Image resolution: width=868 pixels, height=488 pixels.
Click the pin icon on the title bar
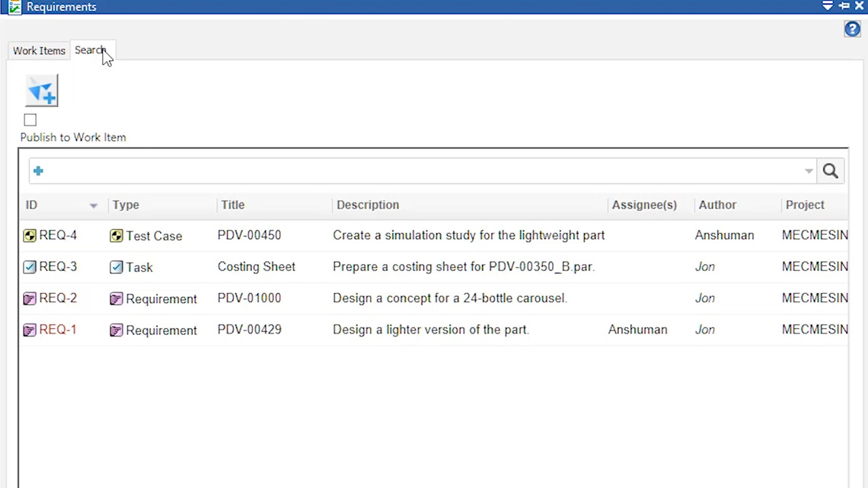[x=844, y=6]
